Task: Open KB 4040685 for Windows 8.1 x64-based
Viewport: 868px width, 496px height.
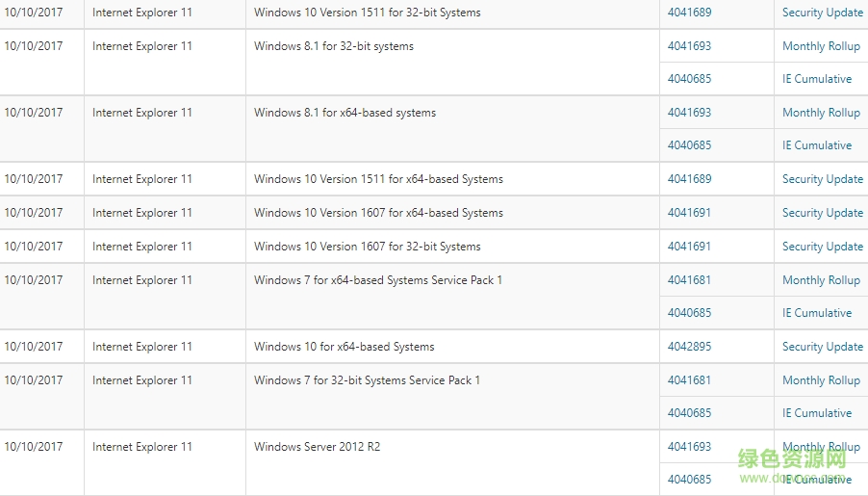Action: [x=689, y=145]
